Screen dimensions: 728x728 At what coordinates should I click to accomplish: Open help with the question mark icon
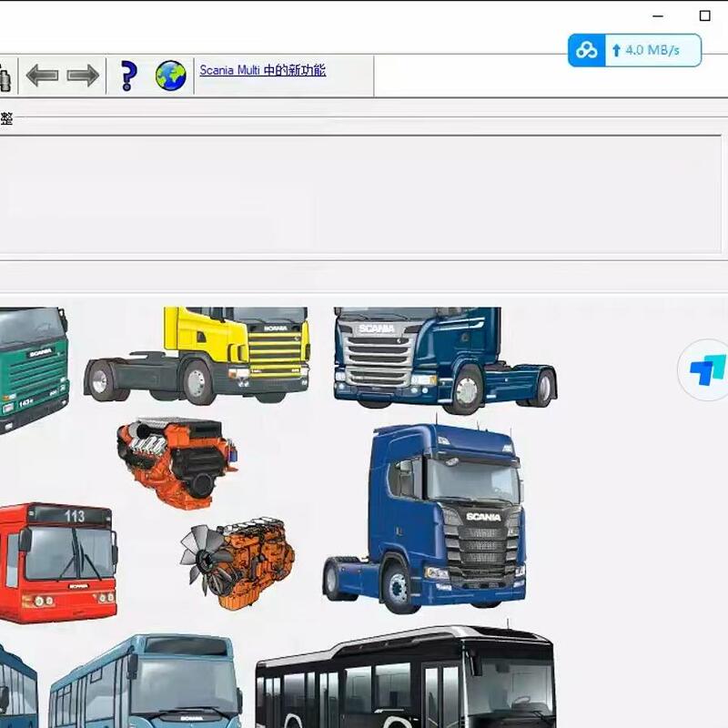pos(128,76)
